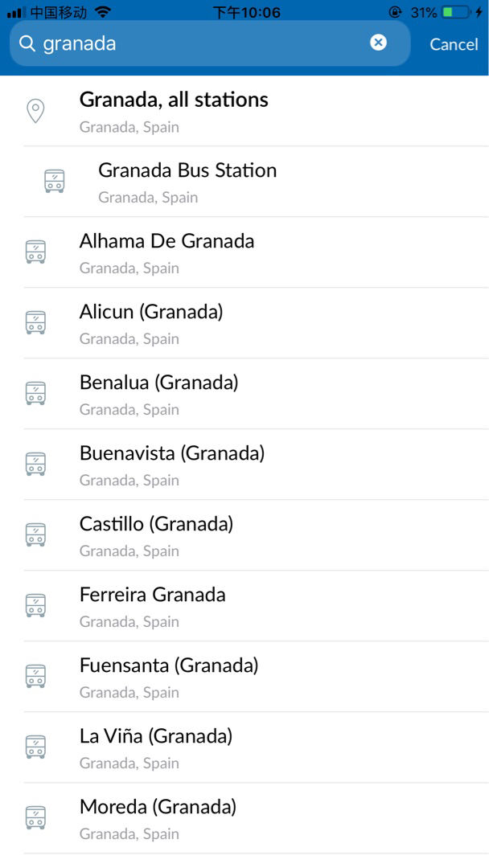Click the granada search input field

coord(201,43)
